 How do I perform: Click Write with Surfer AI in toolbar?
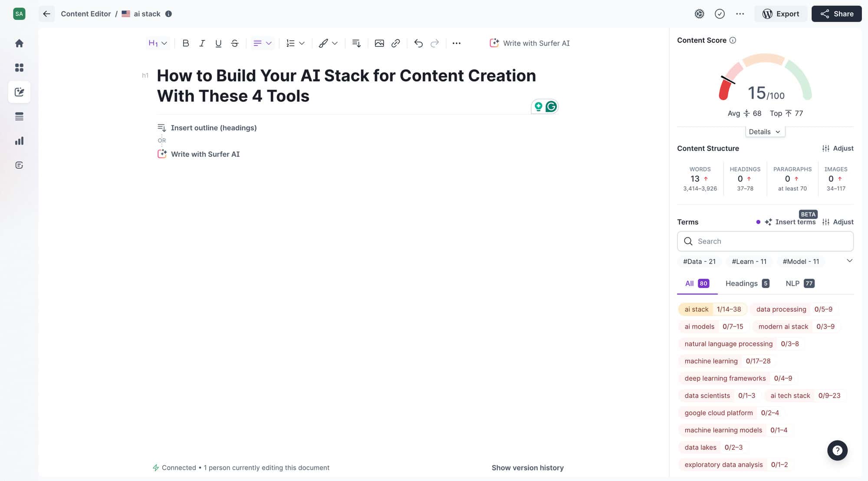[x=529, y=43]
